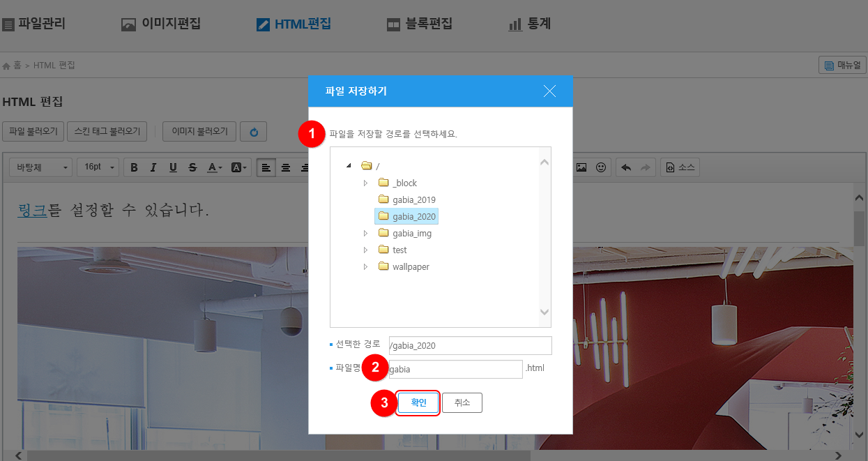This screenshot has height=461, width=868.
Task: Collapse the root / folder
Action: [348, 166]
